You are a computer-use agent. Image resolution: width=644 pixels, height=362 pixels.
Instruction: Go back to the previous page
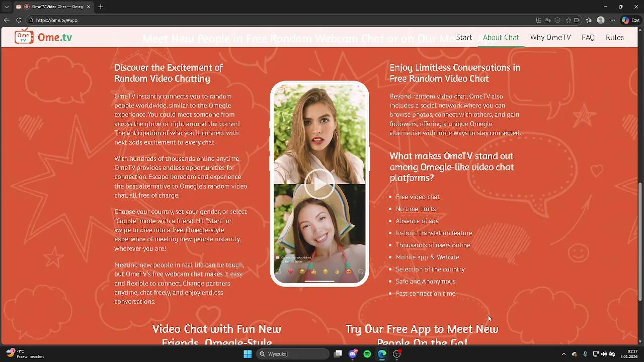click(7, 20)
